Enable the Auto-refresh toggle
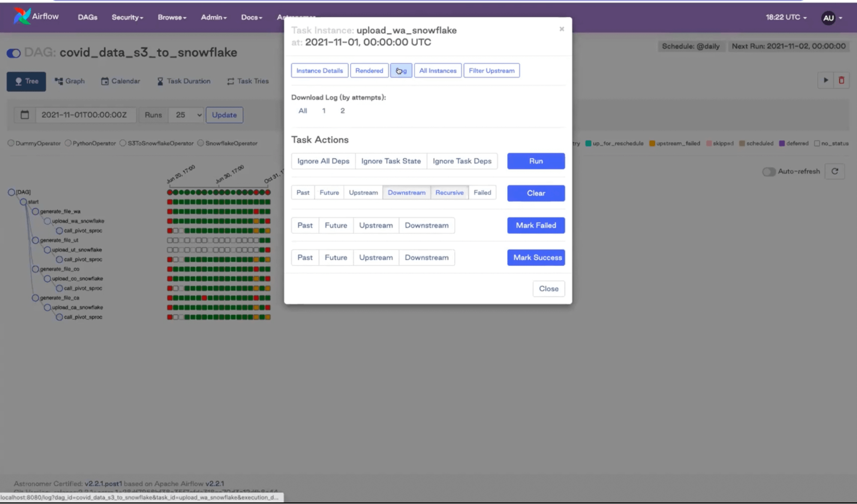This screenshot has height=504, width=857. [769, 171]
